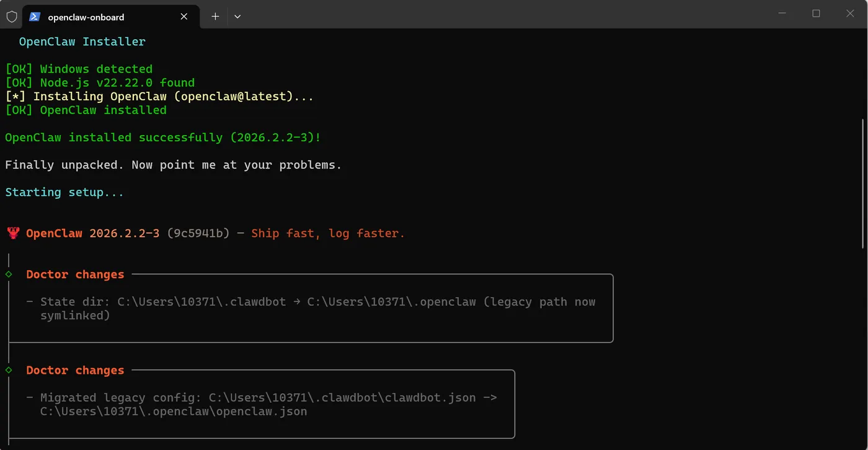Click the OpenClaw Installer heading text

pyautogui.click(x=82, y=42)
